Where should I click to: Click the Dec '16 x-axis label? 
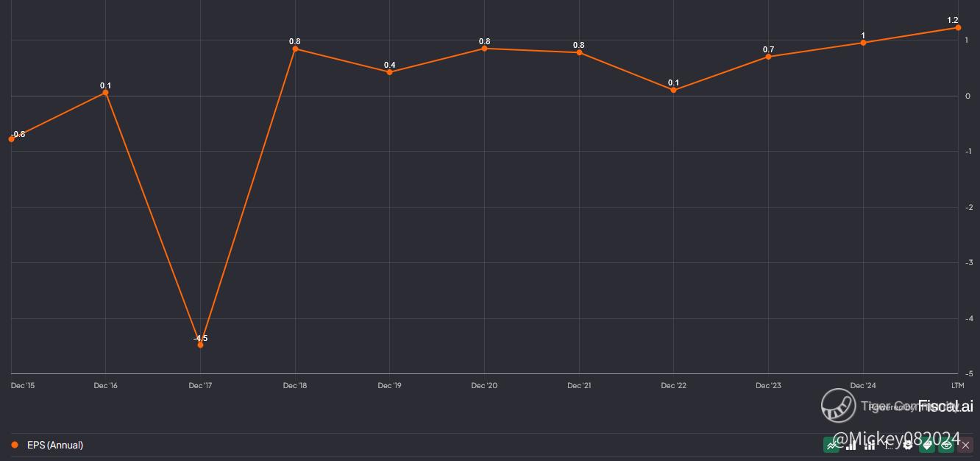[x=105, y=385]
